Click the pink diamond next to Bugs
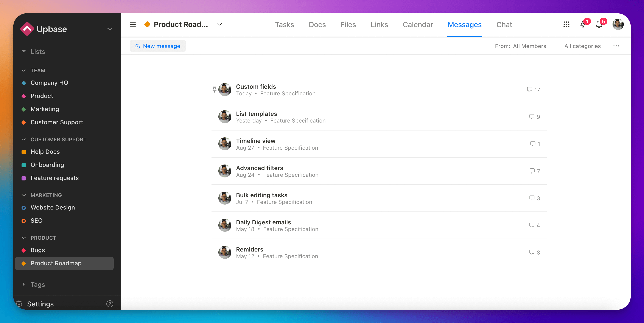The image size is (644, 323). click(24, 250)
